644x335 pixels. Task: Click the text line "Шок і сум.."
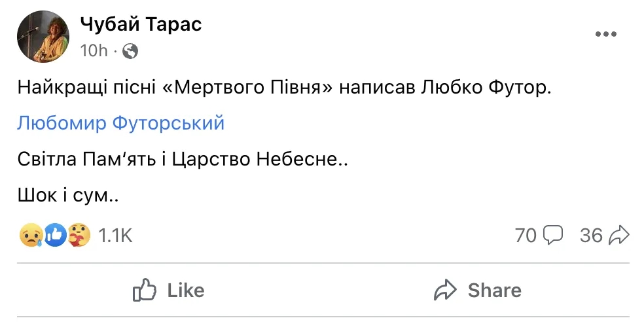(x=67, y=195)
